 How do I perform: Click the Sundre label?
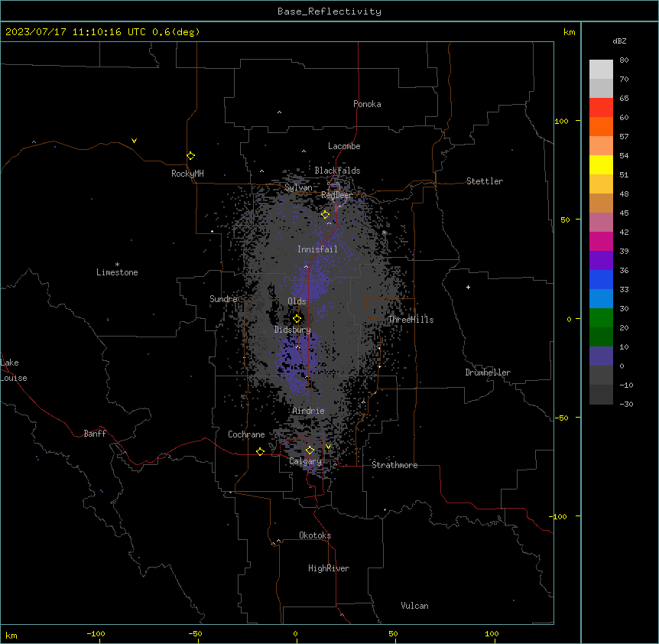tap(223, 299)
